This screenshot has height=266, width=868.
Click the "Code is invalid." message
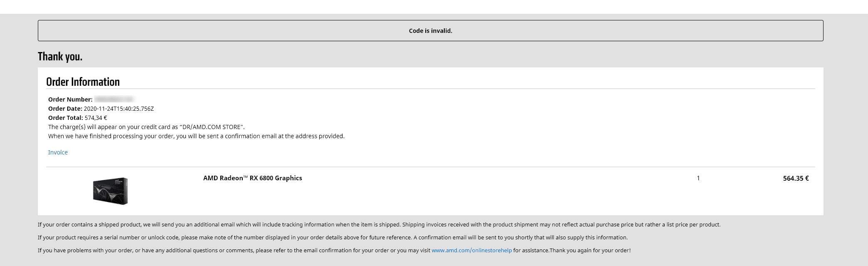click(430, 31)
